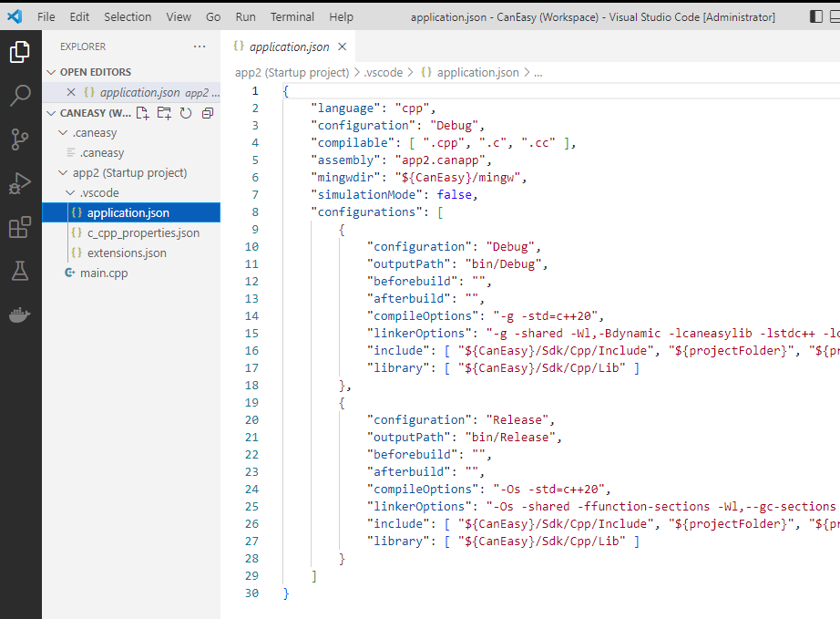Collapse the CANEASY workspace section
The width and height of the screenshot is (840, 619).
pos(51,113)
